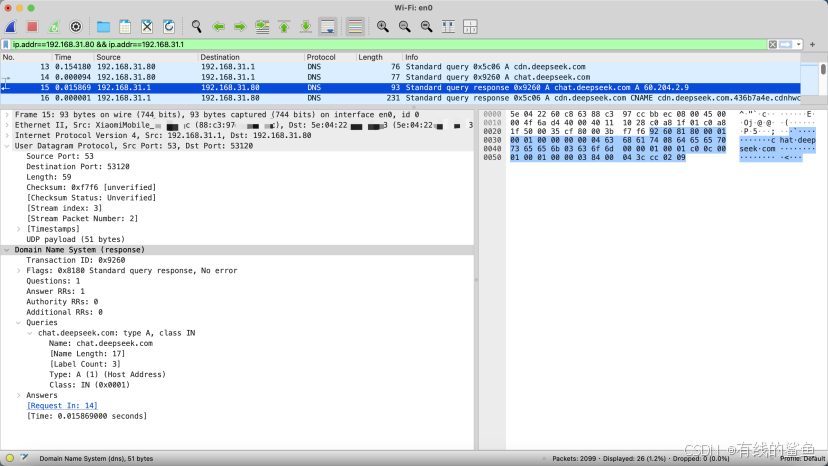The image size is (828, 466).
Task: Sort by the Time column header
Action: tap(73, 57)
